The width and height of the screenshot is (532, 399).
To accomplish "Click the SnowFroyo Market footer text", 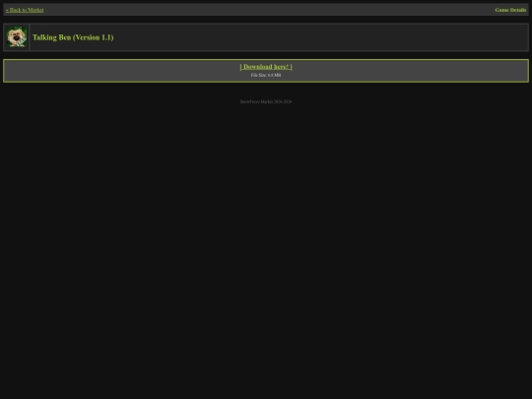I will coord(266,101).
